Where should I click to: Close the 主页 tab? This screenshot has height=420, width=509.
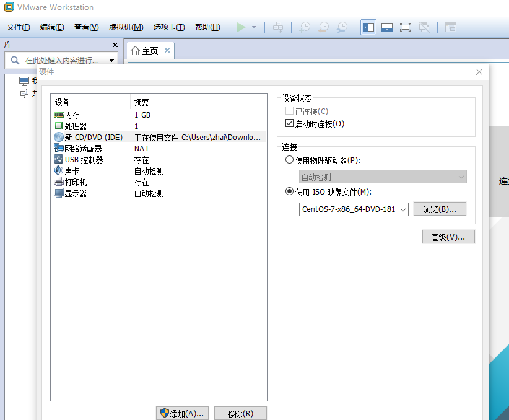click(167, 50)
